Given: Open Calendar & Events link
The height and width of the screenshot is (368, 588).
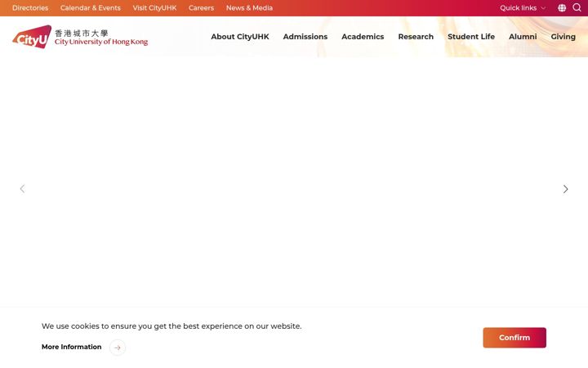Looking at the screenshot, I should (x=91, y=8).
